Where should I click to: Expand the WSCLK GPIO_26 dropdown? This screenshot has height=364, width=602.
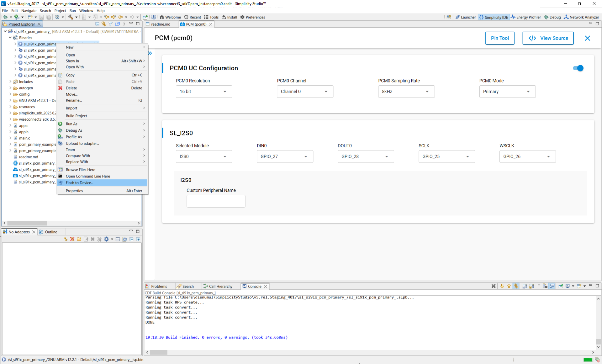tap(527, 156)
